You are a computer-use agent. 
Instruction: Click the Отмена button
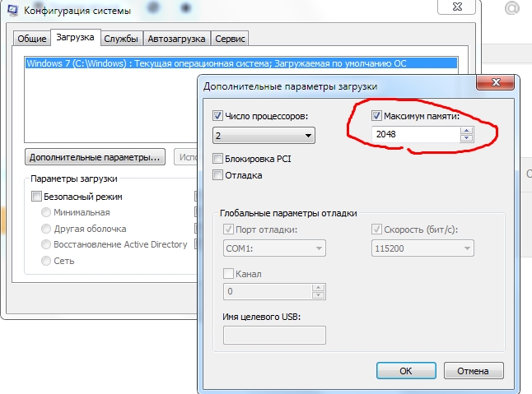click(474, 371)
